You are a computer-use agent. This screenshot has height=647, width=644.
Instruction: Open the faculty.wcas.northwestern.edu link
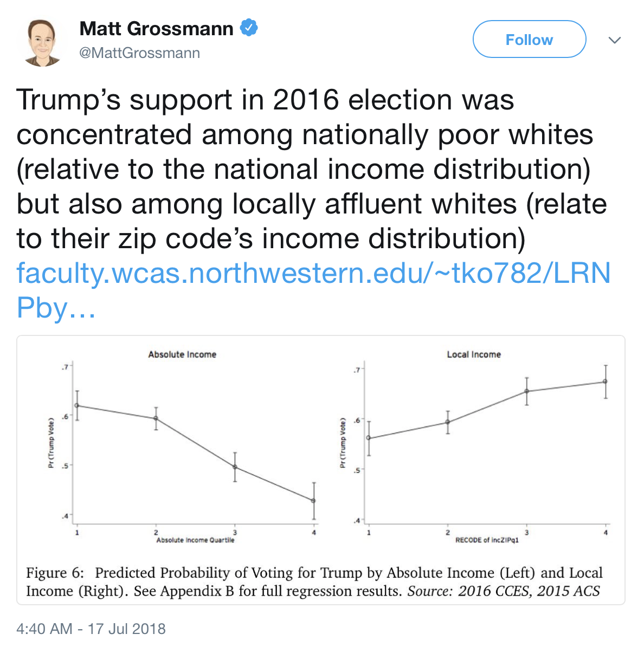tap(313, 273)
